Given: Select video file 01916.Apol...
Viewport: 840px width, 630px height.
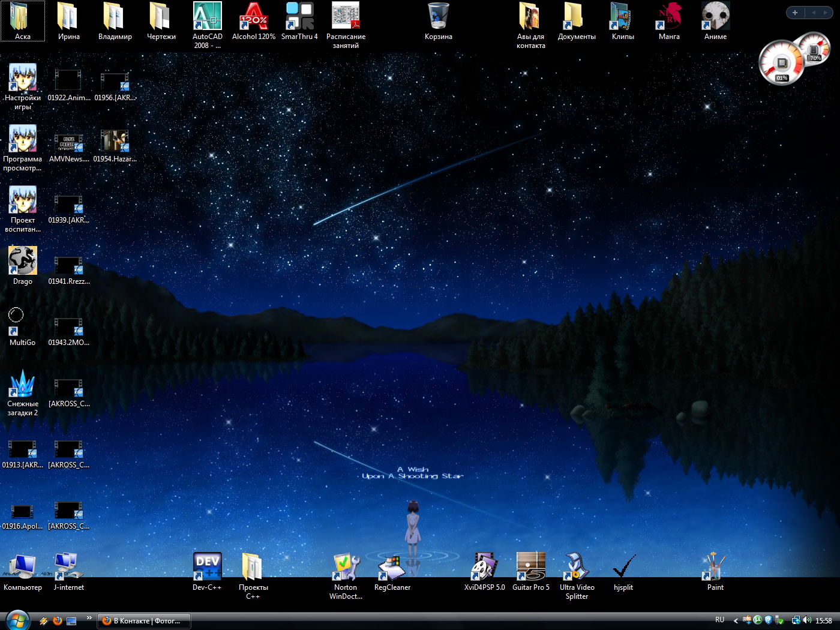Looking at the screenshot, I should point(23,517).
